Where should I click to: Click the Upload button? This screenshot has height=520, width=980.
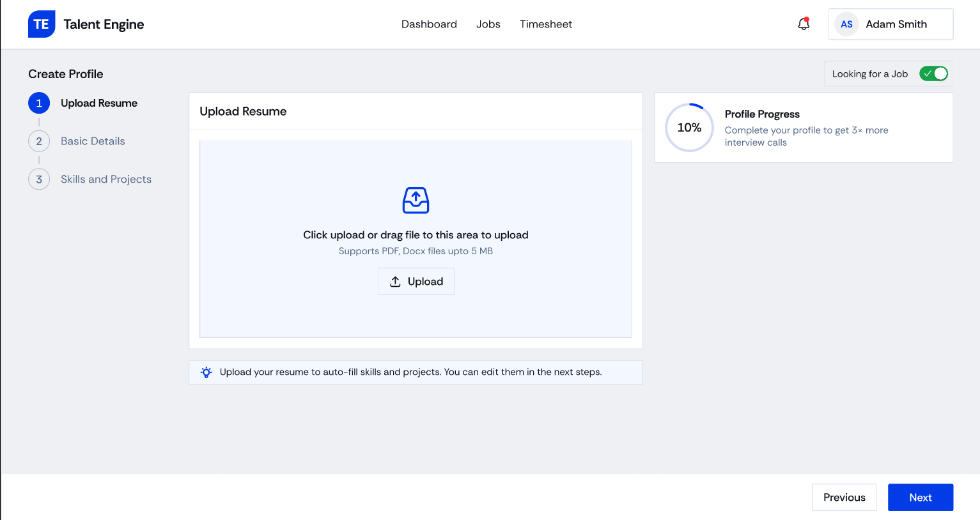[416, 282]
